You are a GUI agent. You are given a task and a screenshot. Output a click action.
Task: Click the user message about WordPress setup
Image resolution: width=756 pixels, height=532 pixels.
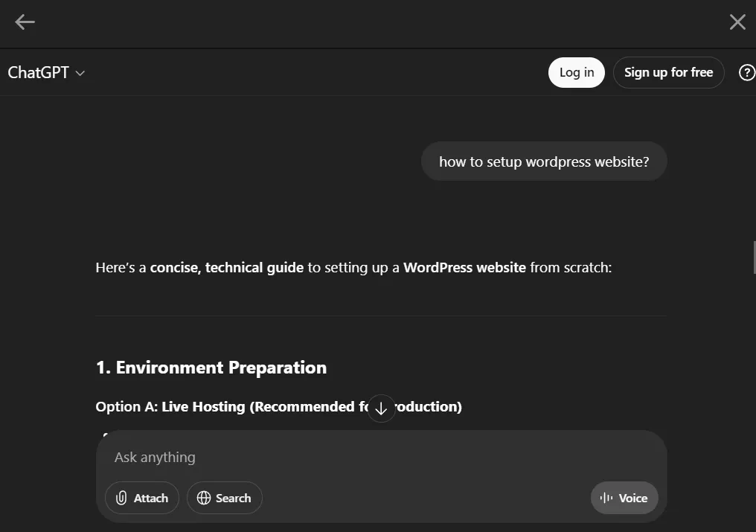pos(544,161)
